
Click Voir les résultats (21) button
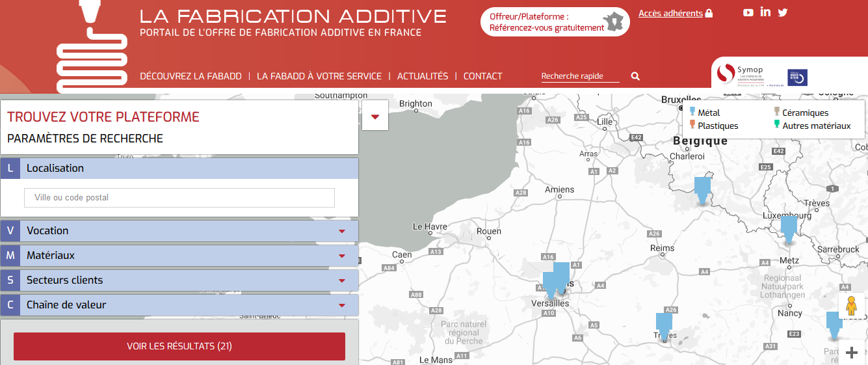(x=179, y=346)
